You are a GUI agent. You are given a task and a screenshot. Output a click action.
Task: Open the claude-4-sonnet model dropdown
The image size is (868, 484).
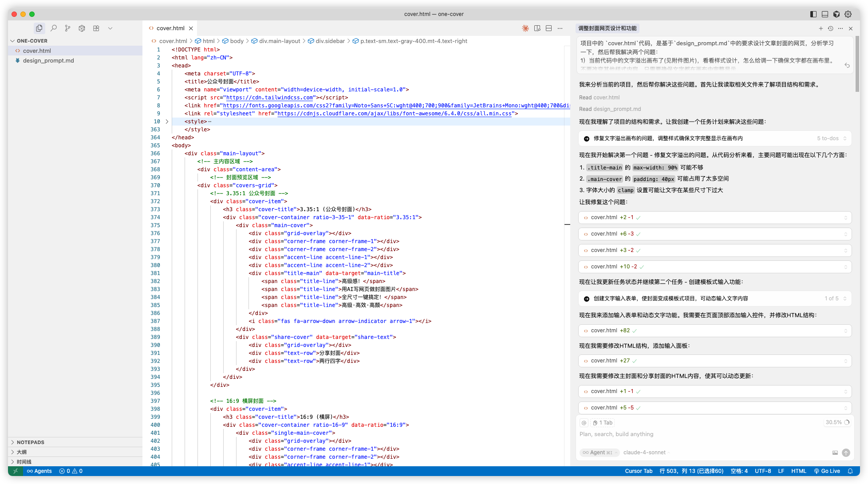pos(646,453)
